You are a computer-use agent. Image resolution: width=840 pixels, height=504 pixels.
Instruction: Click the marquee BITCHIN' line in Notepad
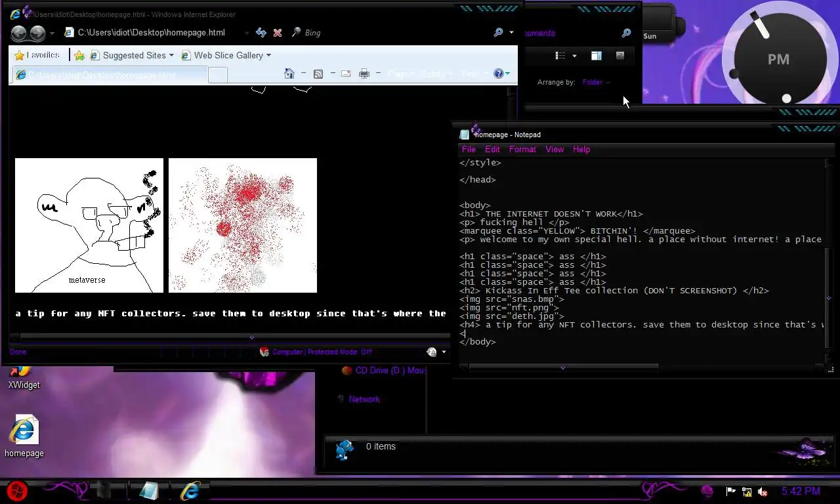577,231
